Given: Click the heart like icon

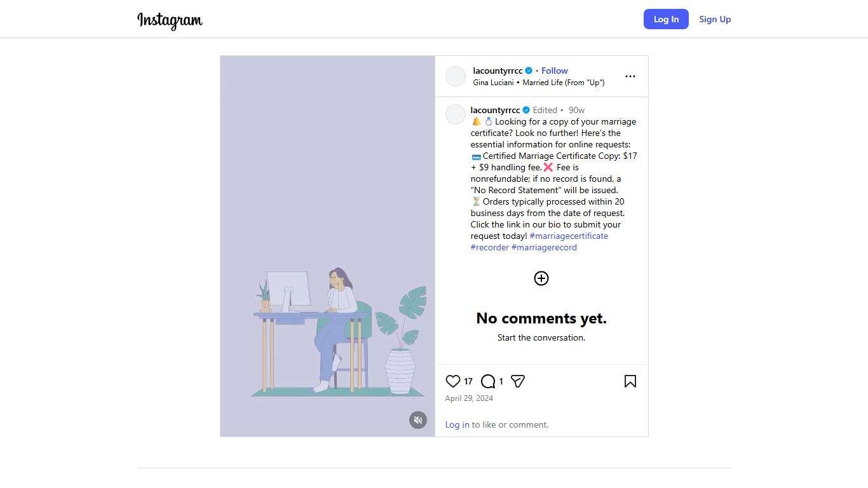Looking at the screenshot, I should click(452, 381).
